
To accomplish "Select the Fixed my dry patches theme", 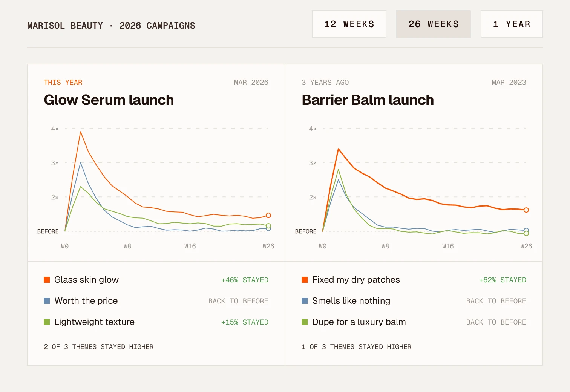I will (356, 280).
